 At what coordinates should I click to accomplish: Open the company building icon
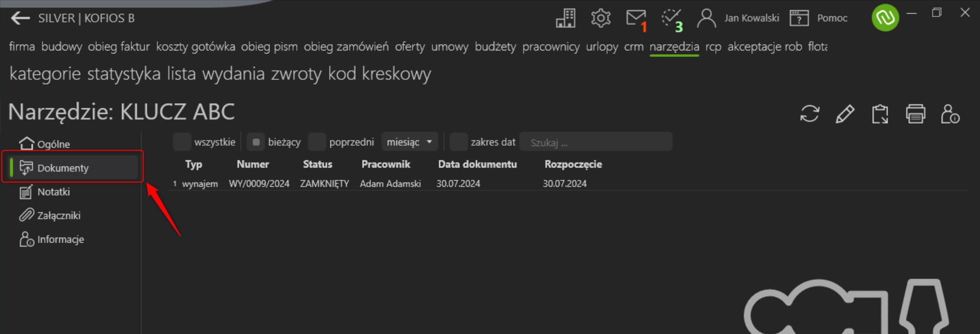565,18
